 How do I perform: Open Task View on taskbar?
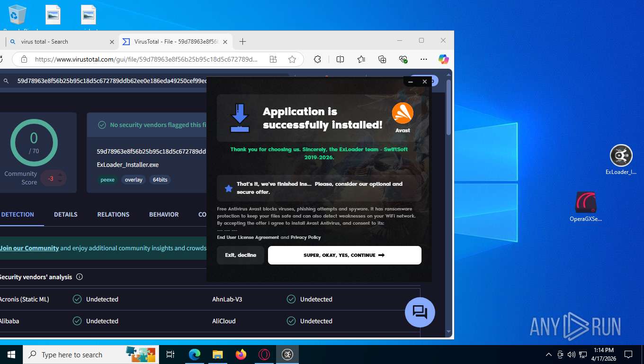point(170,355)
